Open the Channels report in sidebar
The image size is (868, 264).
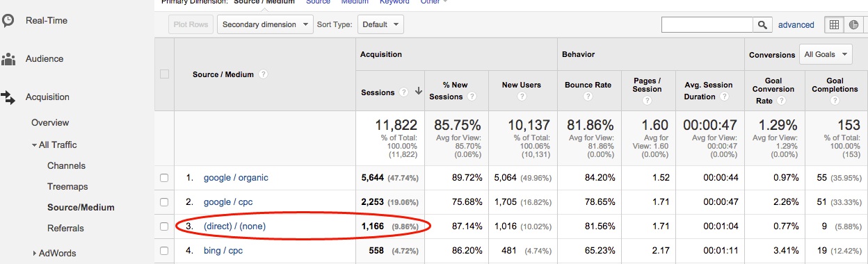coord(67,166)
